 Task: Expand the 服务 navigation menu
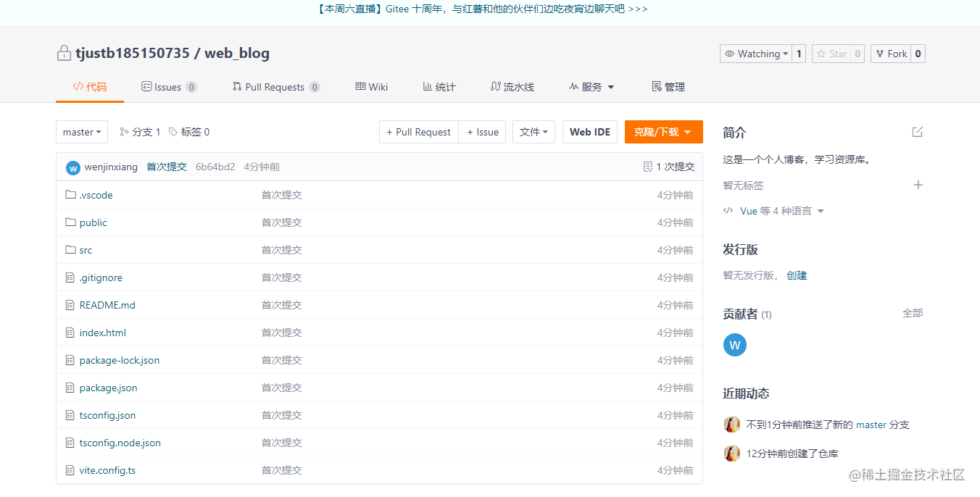click(x=591, y=86)
